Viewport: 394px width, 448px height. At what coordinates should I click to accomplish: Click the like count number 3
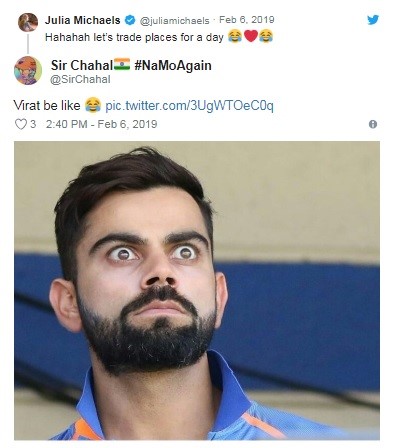33,124
